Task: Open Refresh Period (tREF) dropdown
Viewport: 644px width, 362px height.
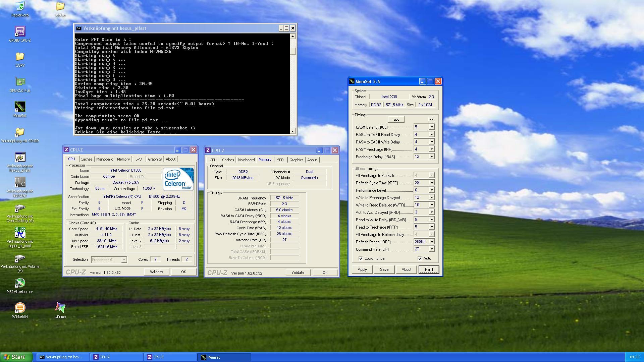Action: (432, 242)
